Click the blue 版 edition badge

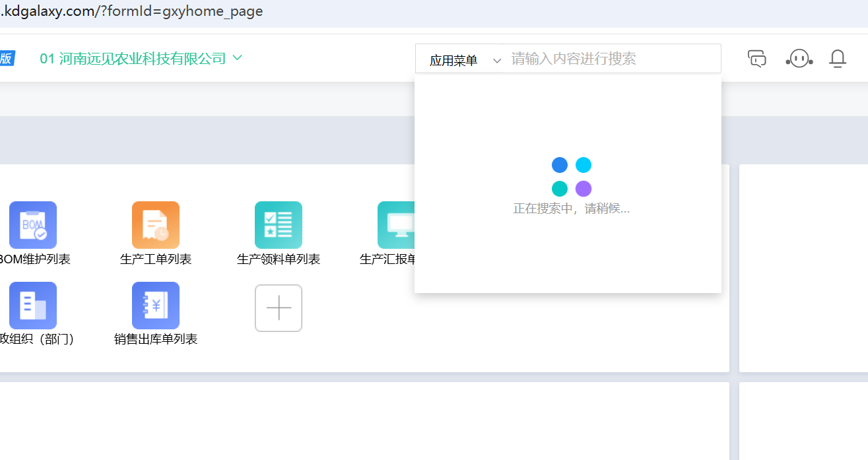coord(7,59)
